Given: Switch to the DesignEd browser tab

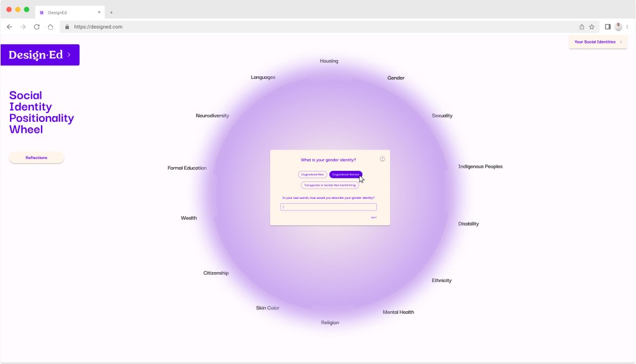Looking at the screenshot, I should pos(68,12).
